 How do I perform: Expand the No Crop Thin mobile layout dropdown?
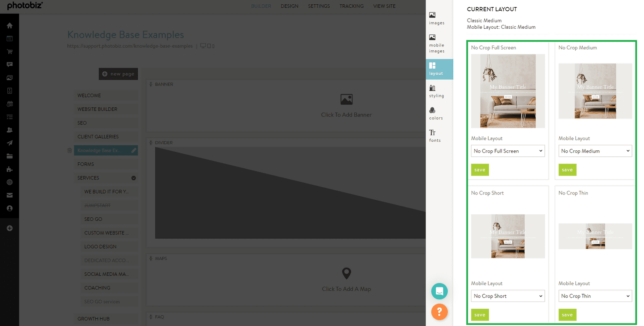coord(595,296)
